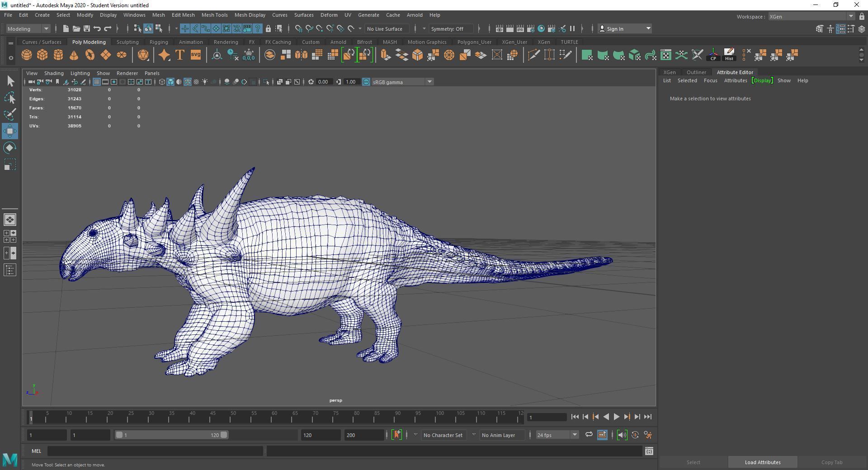
Task: Select the arrow Select tool in toolbox
Action: tap(10, 81)
